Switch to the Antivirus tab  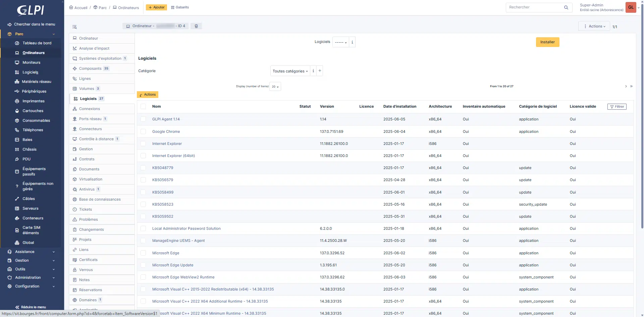(102, 189)
